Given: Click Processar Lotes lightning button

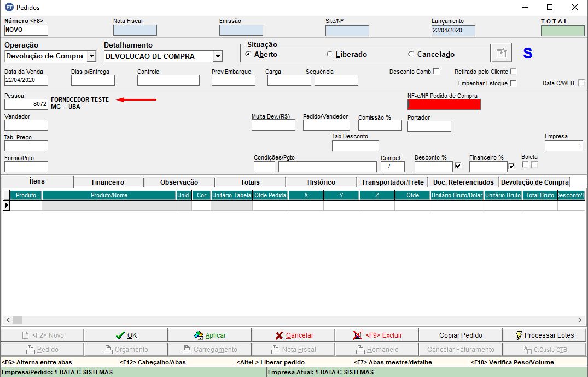Looking at the screenshot, I should click(x=544, y=335).
